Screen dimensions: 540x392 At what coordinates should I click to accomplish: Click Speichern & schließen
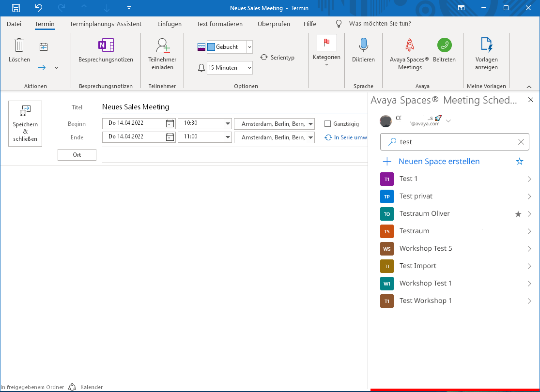pyautogui.click(x=25, y=123)
